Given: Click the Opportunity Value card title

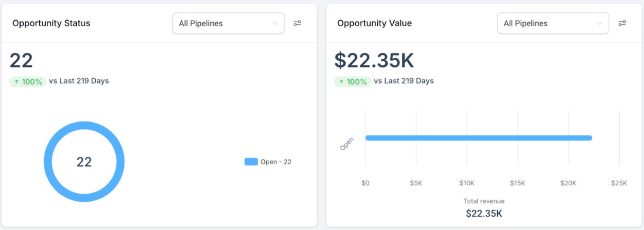Looking at the screenshot, I should point(374,23).
